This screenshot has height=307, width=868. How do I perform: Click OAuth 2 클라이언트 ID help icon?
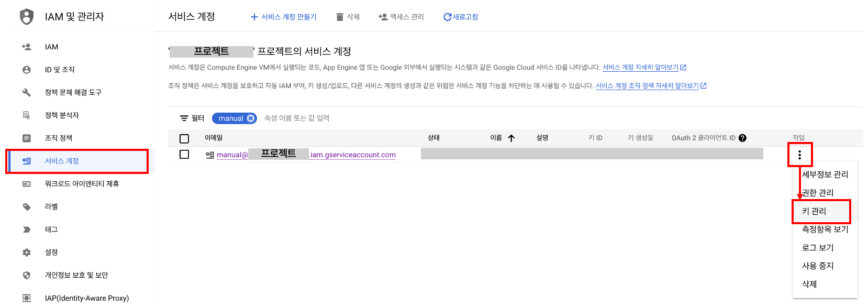tap(742, 138)
